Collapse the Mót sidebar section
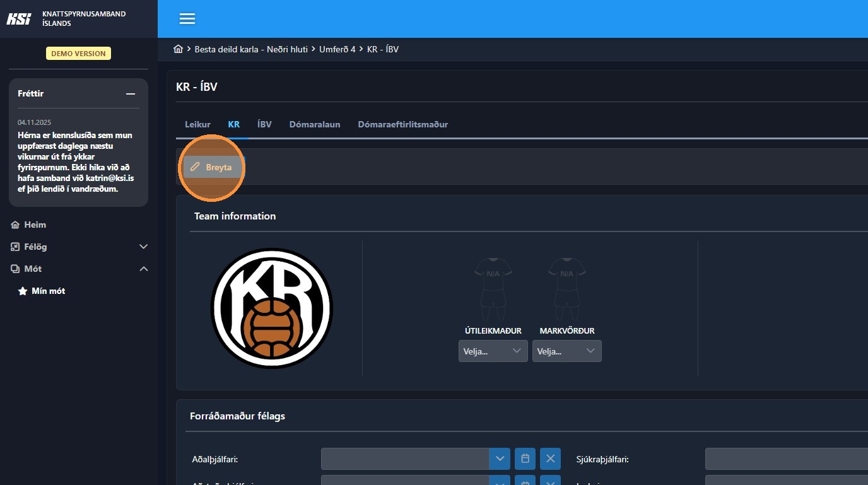Image resolution: width=868 pixels, height=485 pixels. click(143, 269)
